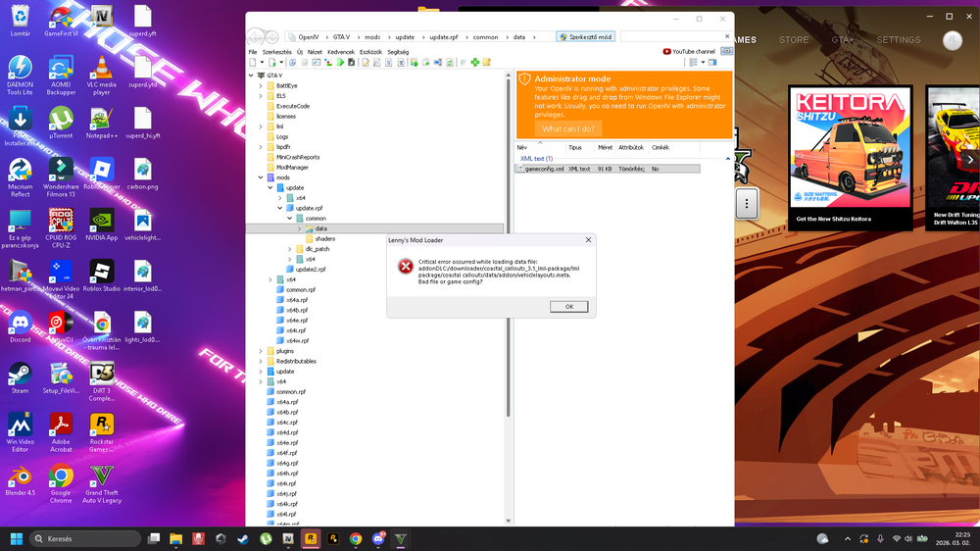
Task: Open the Keitora Shitzu news card
Action: [850, 157]
